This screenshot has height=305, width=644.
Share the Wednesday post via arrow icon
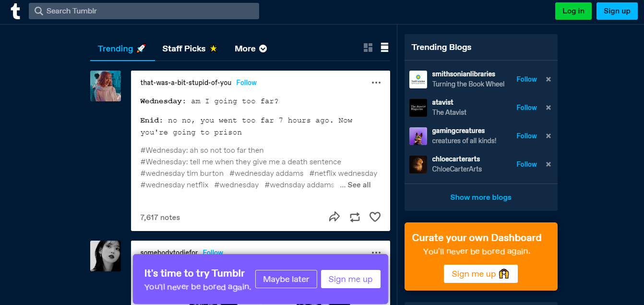[x=334, y=217]
